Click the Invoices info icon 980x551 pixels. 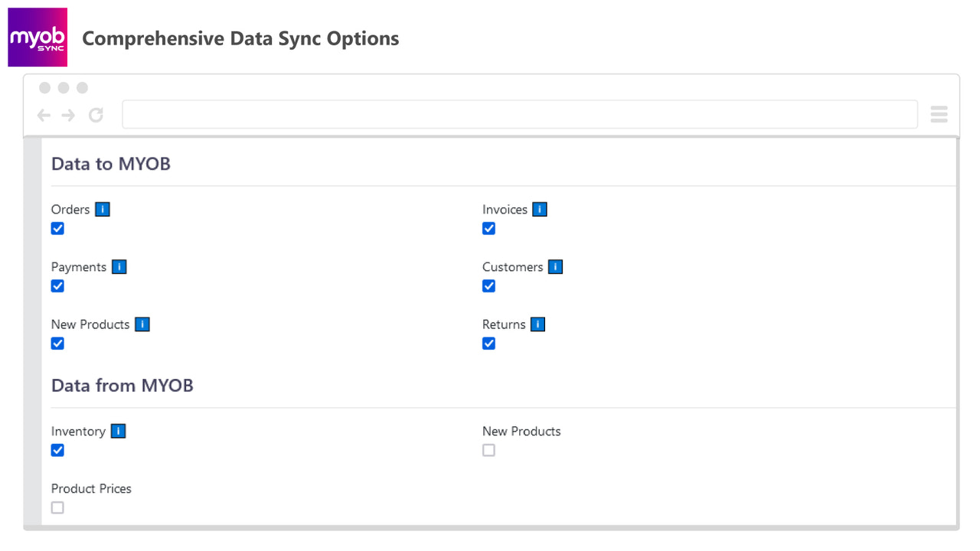539,209
